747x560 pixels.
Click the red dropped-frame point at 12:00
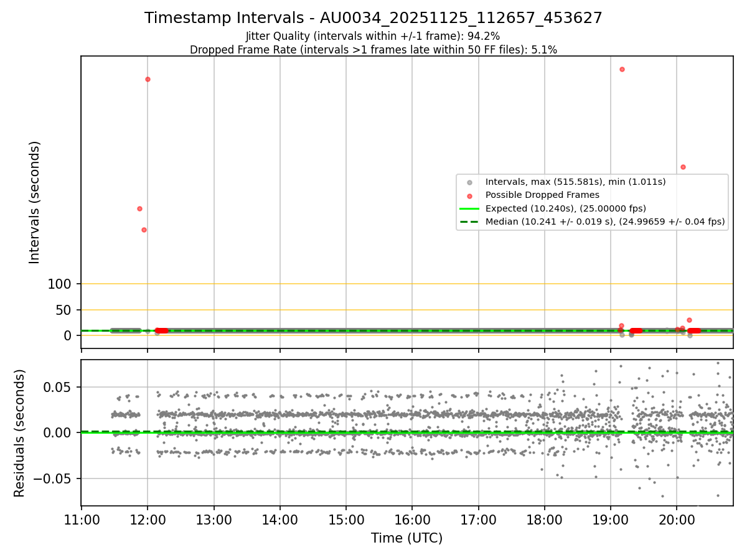click(148, 79)
